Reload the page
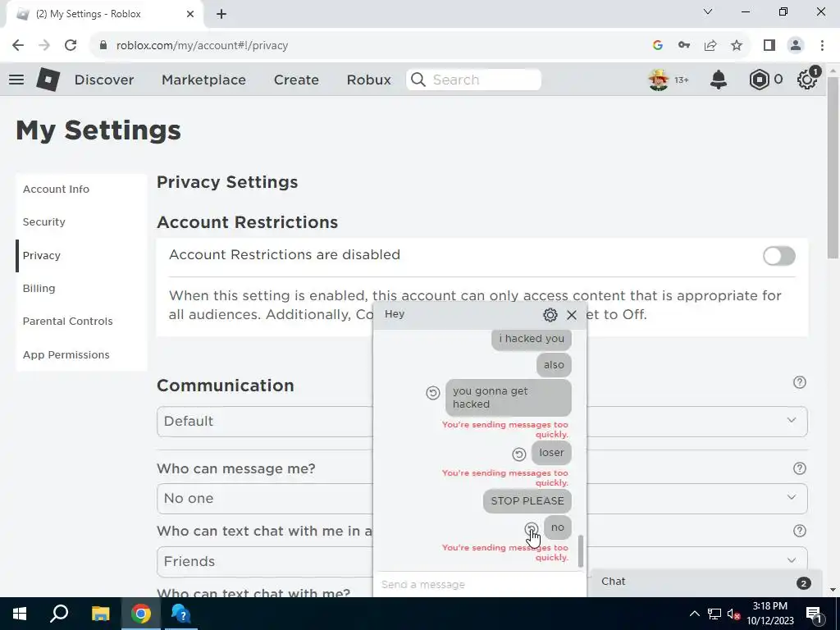Screen dimensions: 840x630 pos(71,46)
